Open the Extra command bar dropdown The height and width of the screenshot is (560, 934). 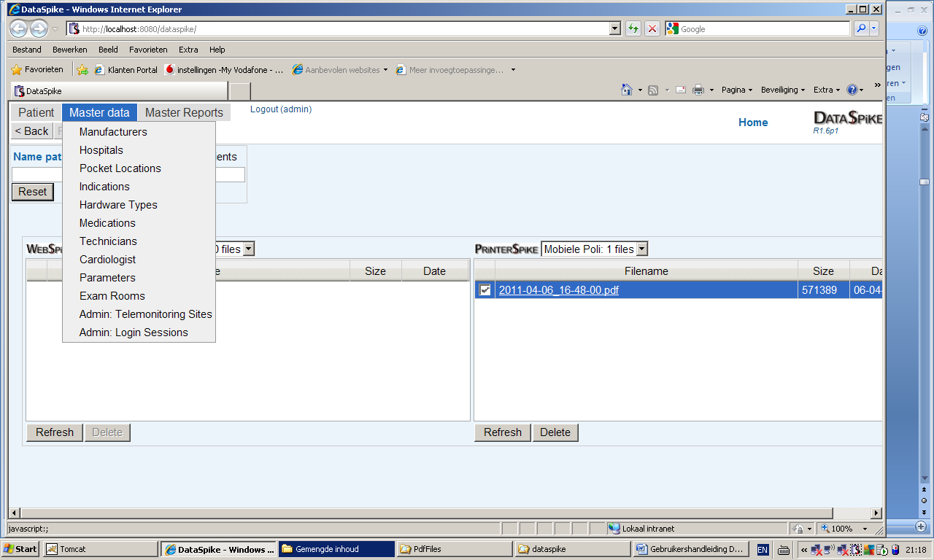click(827, 90)
